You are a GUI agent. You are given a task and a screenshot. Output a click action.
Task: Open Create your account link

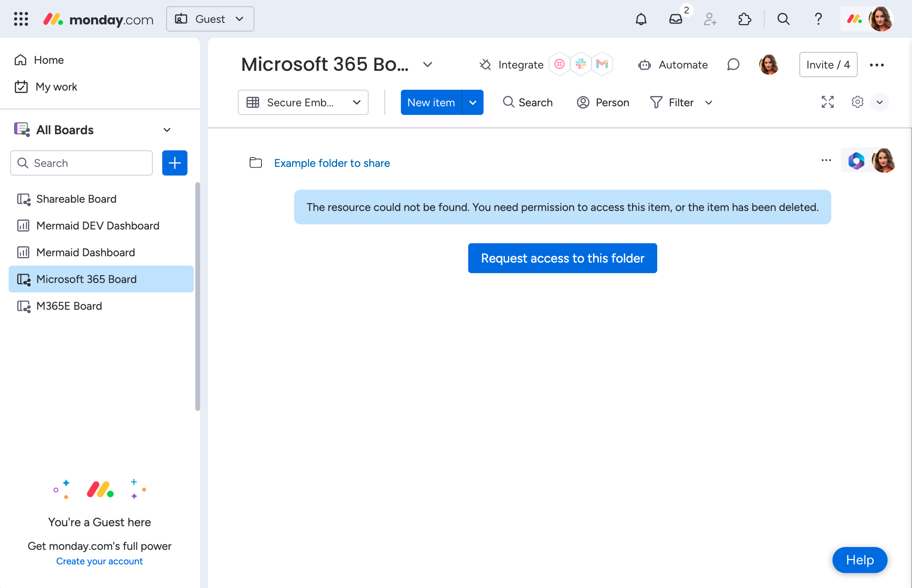[100, 561]
